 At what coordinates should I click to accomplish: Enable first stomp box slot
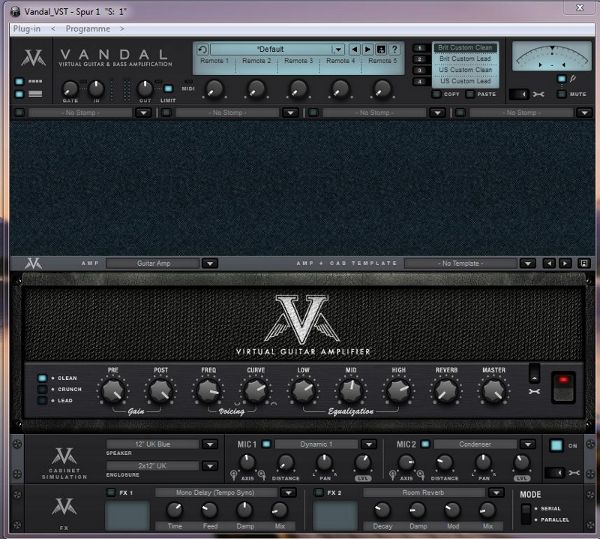19,112
